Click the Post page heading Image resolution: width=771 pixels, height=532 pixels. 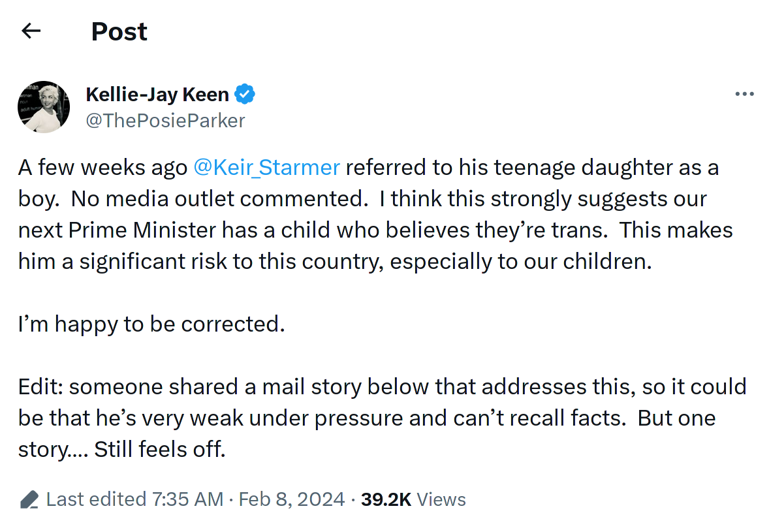coord(119,31)
